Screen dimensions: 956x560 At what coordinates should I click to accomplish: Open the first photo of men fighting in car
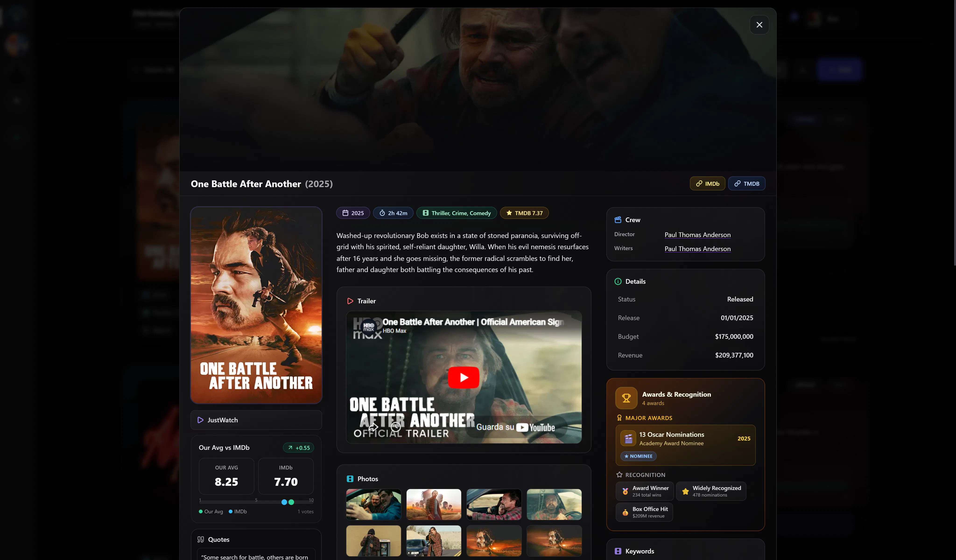[x=373, y=504]
